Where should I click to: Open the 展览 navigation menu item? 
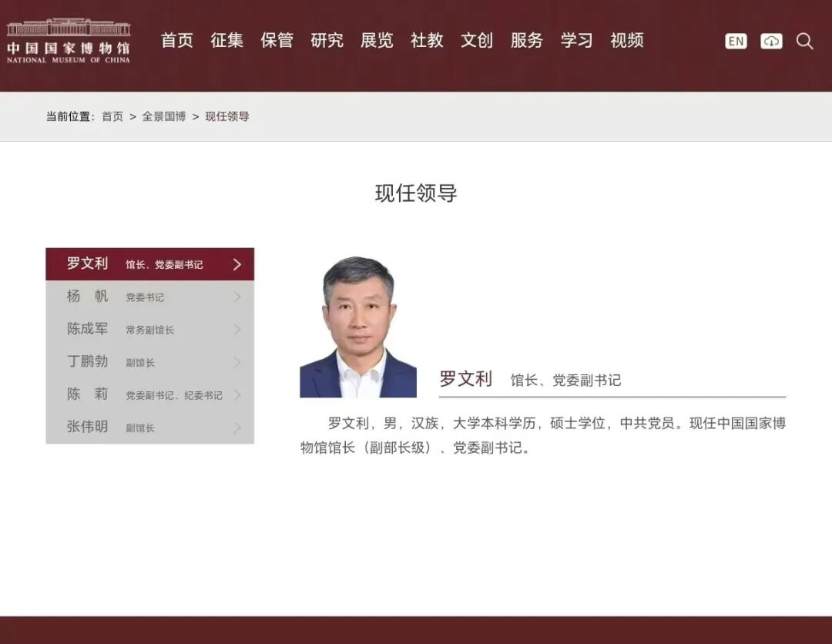pos(377,41)
